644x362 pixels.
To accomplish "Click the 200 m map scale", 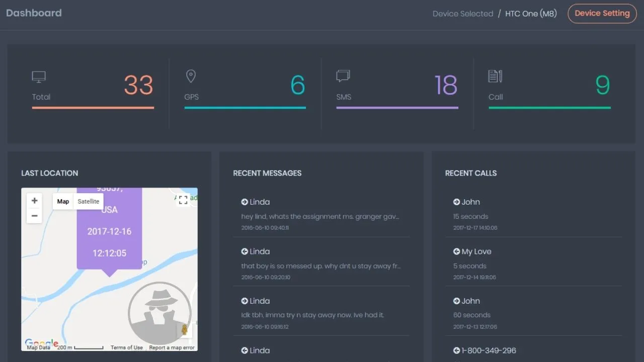I will tap(80, 347).
